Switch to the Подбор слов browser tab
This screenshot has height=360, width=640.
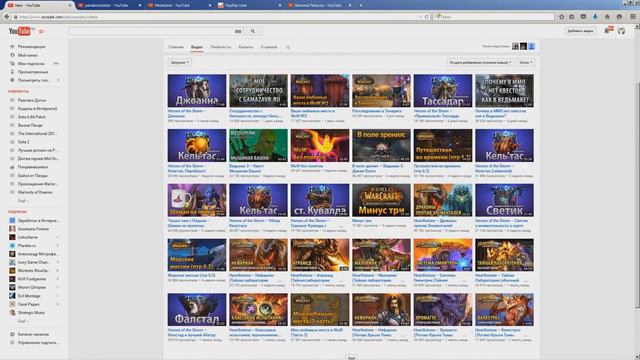(x=249, y=6)
